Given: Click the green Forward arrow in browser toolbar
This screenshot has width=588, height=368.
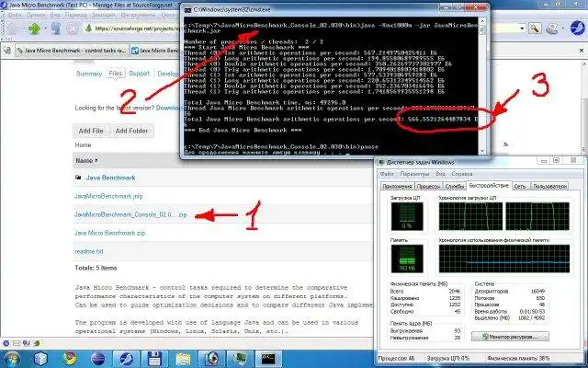Looking at the screenshot, I should [x=34, y=29].
